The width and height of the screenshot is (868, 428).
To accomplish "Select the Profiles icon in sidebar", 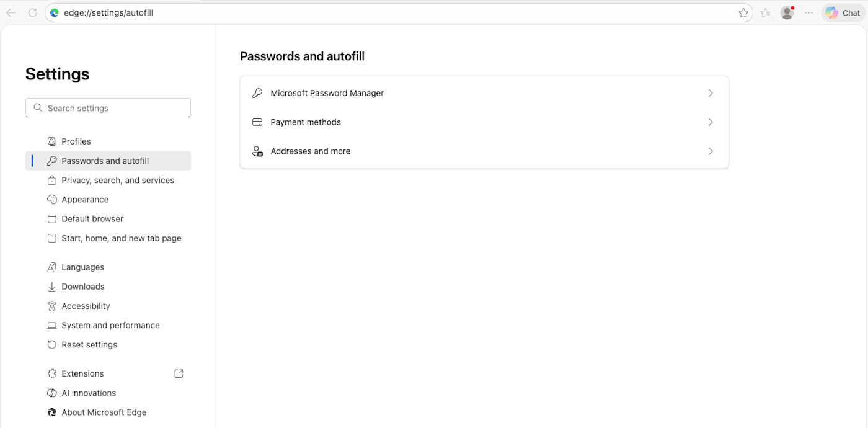I will coord(51,141).
